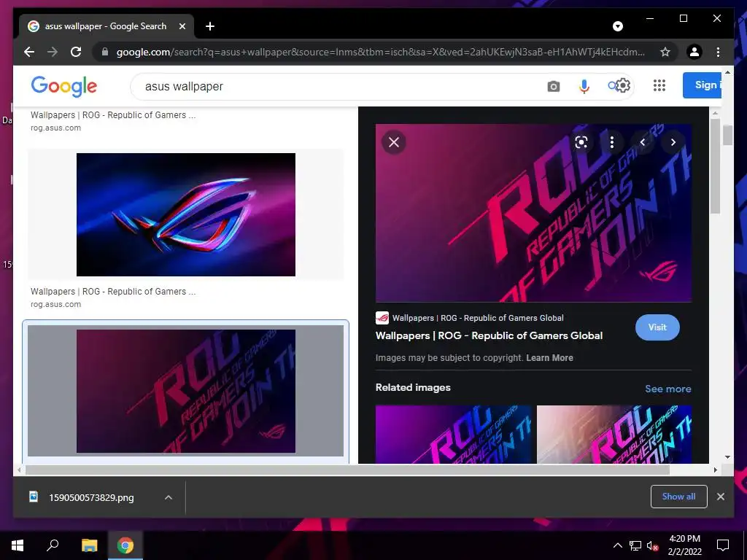Start voice search with microphone icon
Screen dimensions: 747x560
[584, 86]
